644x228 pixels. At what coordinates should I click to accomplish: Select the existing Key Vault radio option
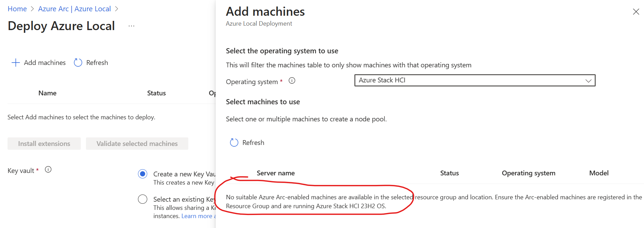143,199
